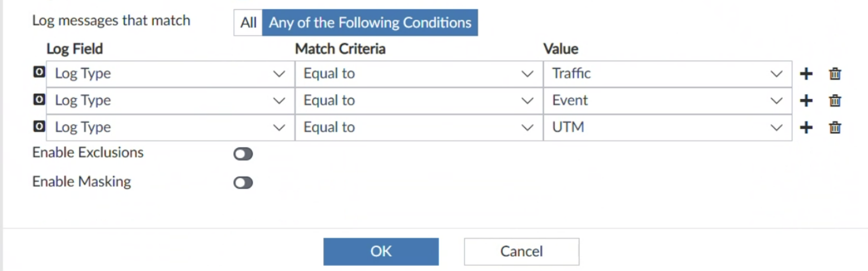Delete the Event condition row
Viewport: 868px width, 271px height.
pyautogui.click(x=835, y=101)
